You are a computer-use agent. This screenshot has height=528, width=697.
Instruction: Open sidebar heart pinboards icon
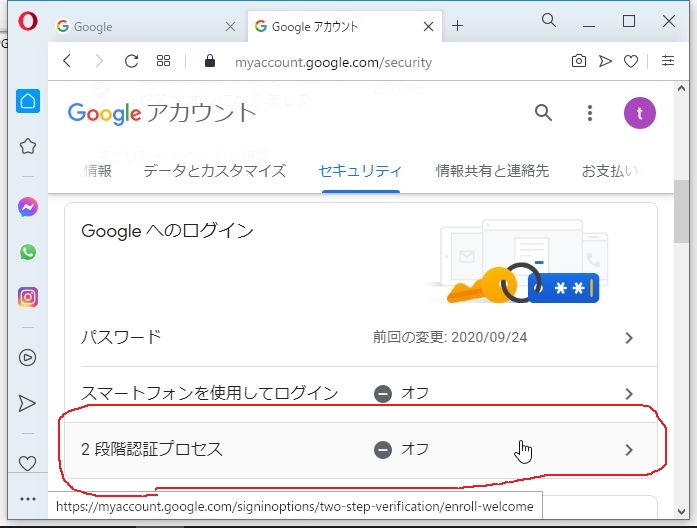point(28,463)
